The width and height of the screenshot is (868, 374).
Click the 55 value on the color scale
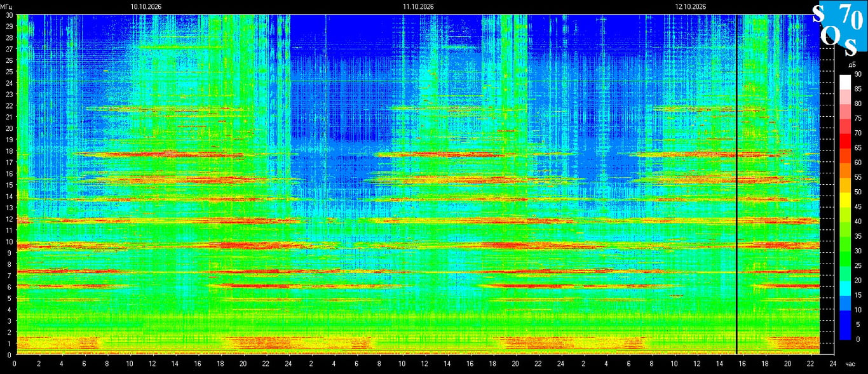click(x=858, y=177)
